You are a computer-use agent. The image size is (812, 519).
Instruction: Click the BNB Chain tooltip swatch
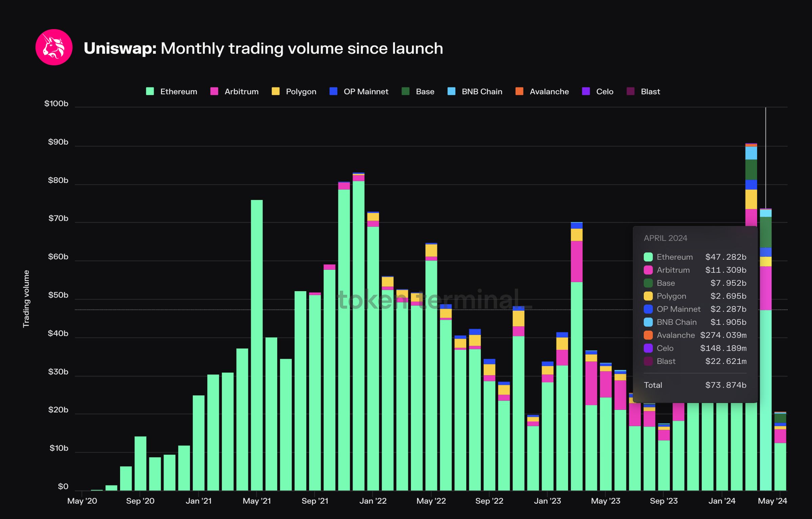pyautogui.click(x=648, y=322)
